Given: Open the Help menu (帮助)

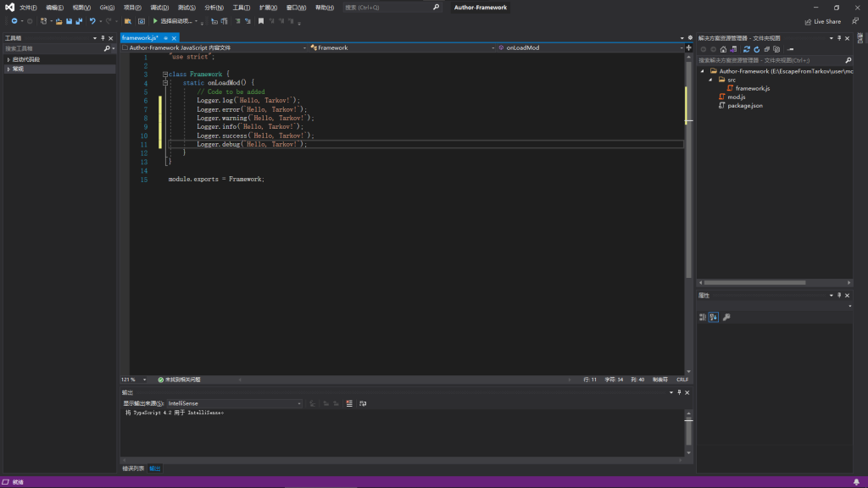Looking at the screenshot, I should 325,7.
